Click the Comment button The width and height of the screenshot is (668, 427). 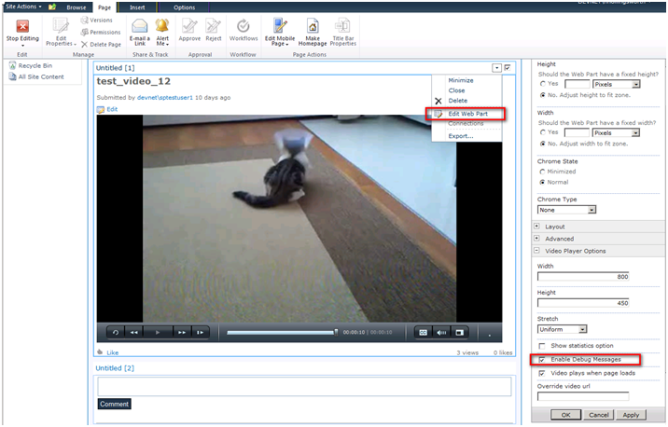point(114,404)
